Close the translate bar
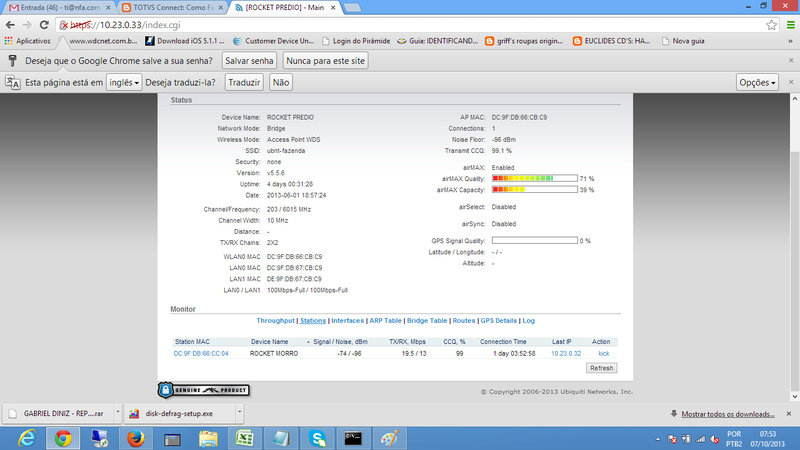This screenshot has height=450, width=800. pyautogui.click(x=791, y=82)
